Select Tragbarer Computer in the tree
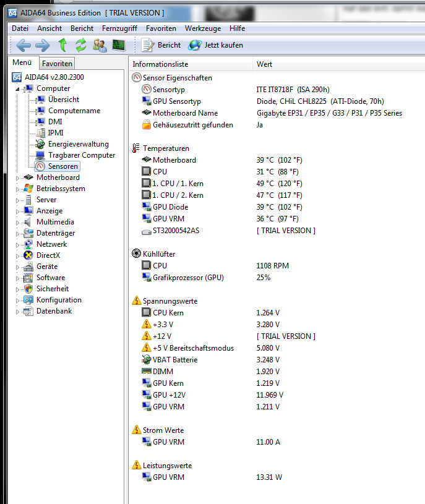Image resolution: width=425 pixels, height=504 pixels. pyautogui.click(x=82, y=155)
